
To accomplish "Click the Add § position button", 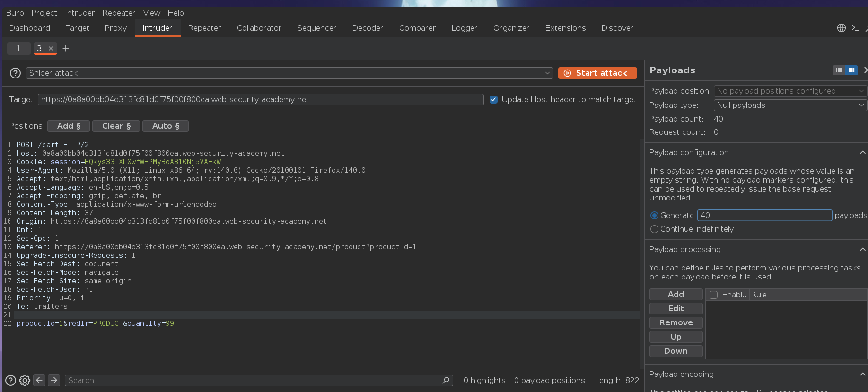I will pos(69,126).
